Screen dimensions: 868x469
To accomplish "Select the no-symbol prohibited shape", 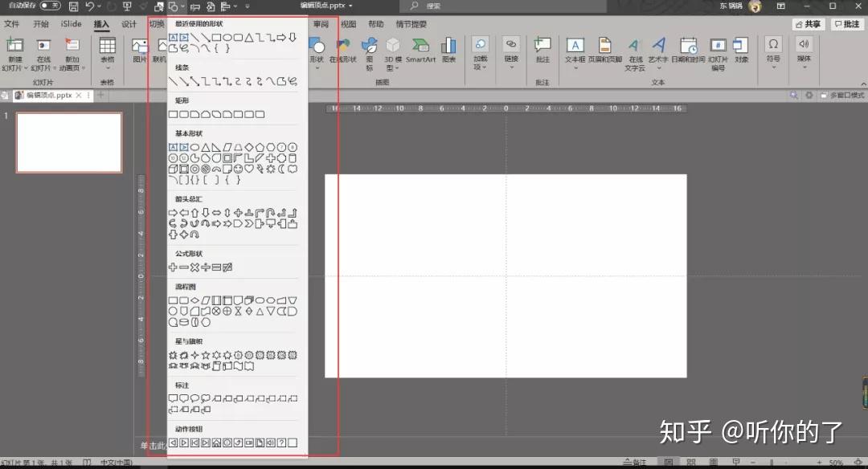I will [206, 169].
